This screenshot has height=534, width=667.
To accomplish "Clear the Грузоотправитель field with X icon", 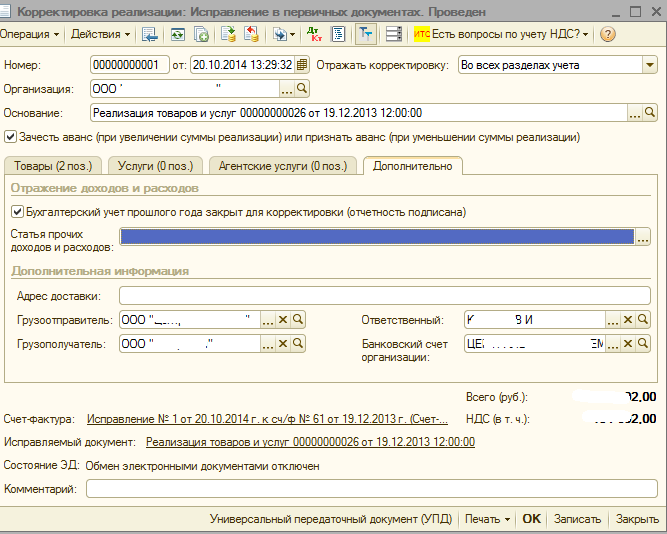I will (x=283, y=320).
